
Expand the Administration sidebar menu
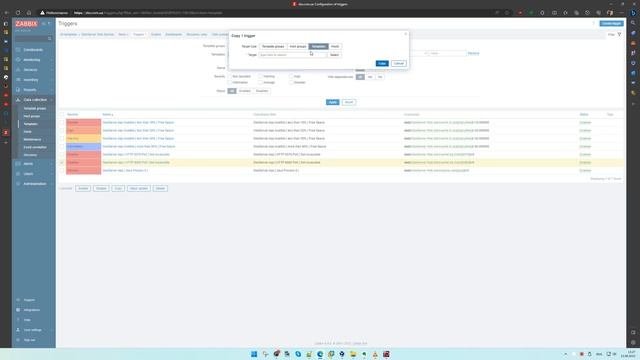[x=34, y=184]
